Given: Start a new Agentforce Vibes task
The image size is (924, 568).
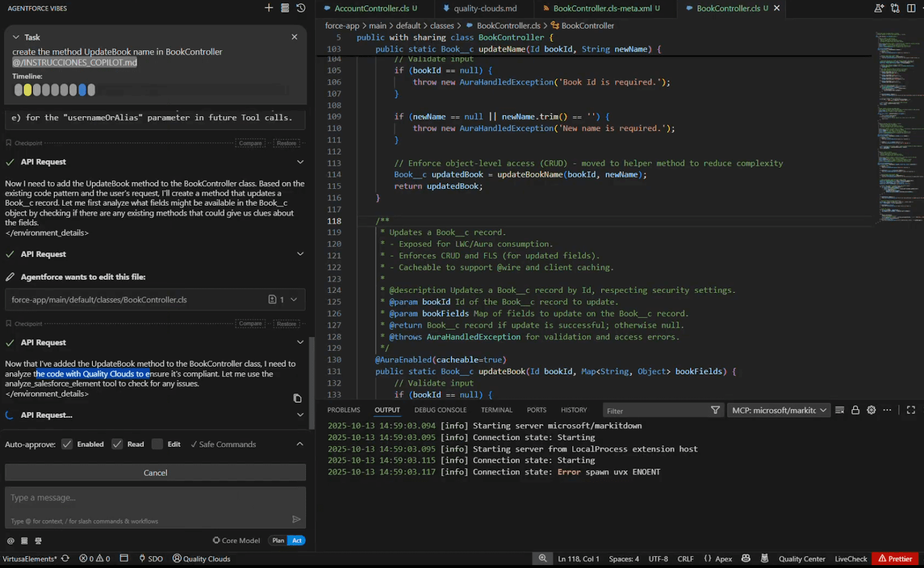Looking at the screenshot, I should pyautogui.click(x=269, y=8).
